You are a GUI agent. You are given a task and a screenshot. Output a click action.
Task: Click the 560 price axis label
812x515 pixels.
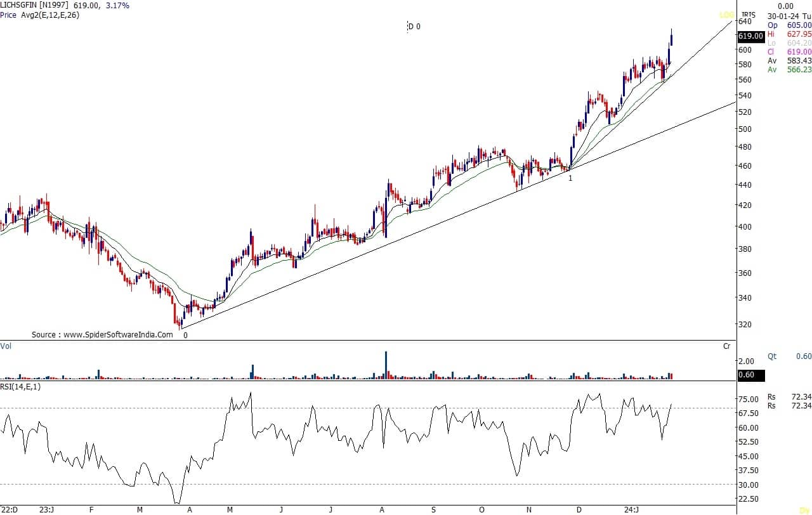[745, 80]
